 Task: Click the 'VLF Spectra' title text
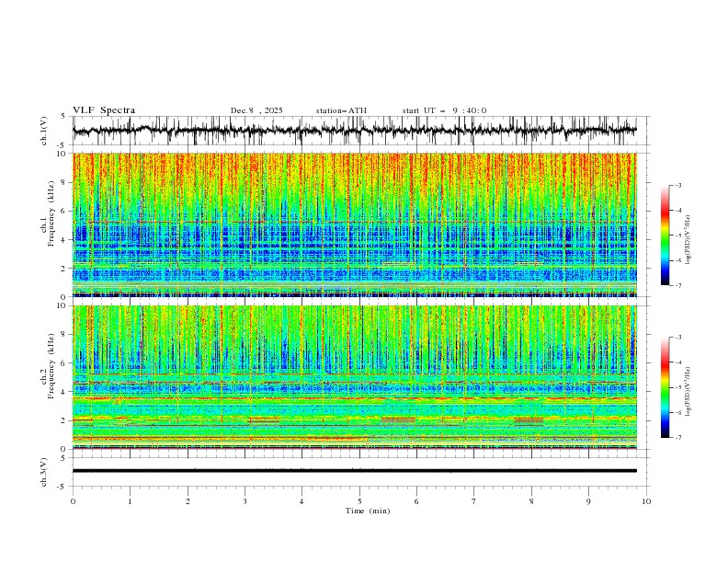[104, 110]
